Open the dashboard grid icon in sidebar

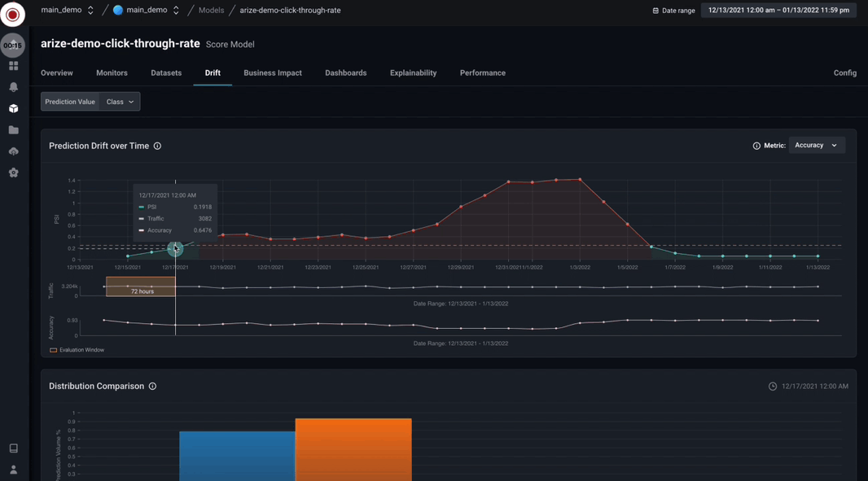point(13,66)
